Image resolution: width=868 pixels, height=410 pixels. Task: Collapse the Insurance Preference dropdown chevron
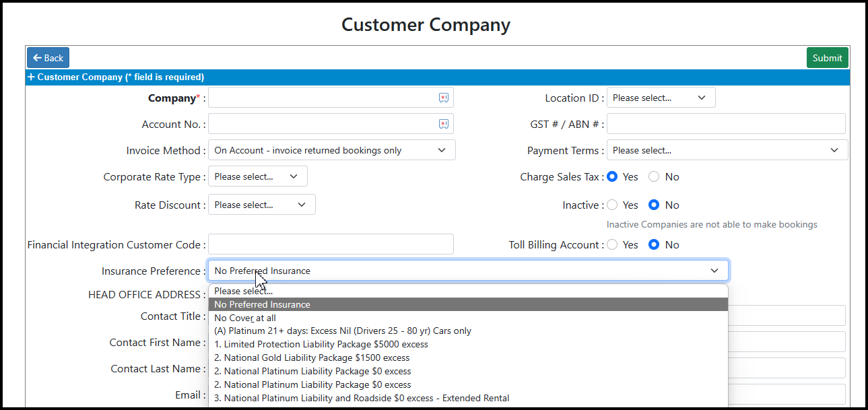[x=714, y=271]
